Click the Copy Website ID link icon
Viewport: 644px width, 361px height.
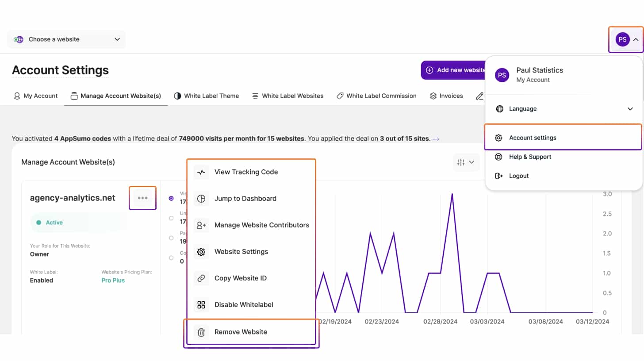pos(201,278)
